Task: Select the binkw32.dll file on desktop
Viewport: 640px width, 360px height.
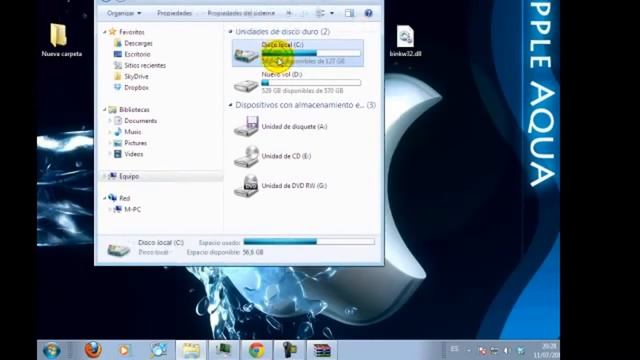Action: click(x=405, y=41)
